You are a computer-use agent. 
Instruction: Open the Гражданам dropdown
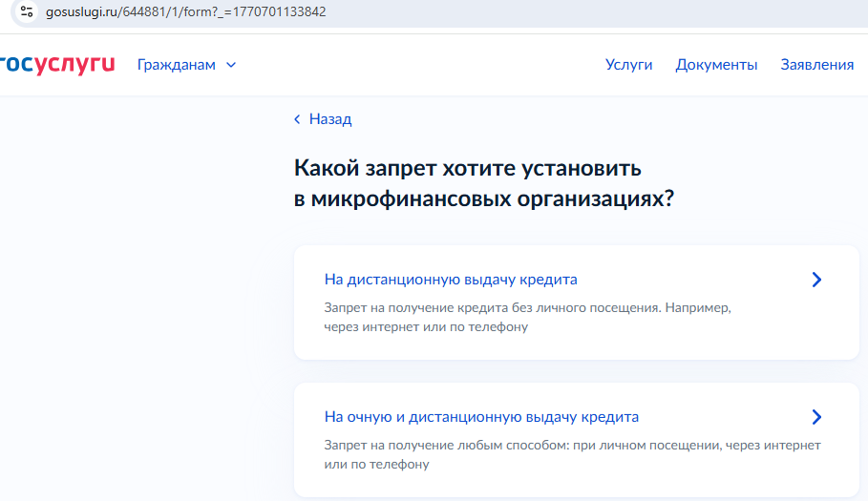coord(177,65)
